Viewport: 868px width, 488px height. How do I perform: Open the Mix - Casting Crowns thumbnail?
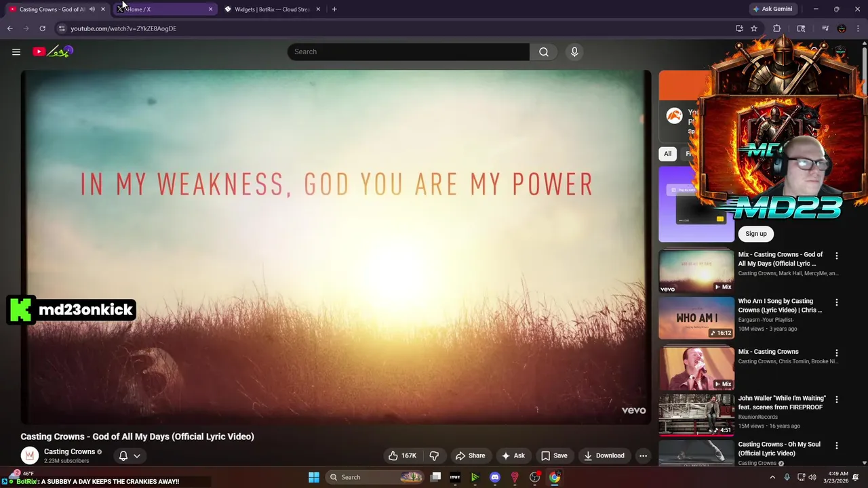click(696, 368)
